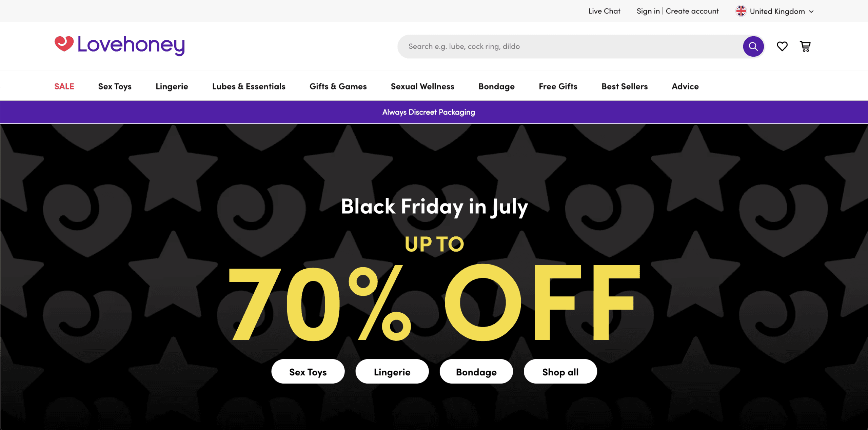Click inside the search input field
Image resolution: width=868 pixels, height=430 pixels.
point(542,46)
